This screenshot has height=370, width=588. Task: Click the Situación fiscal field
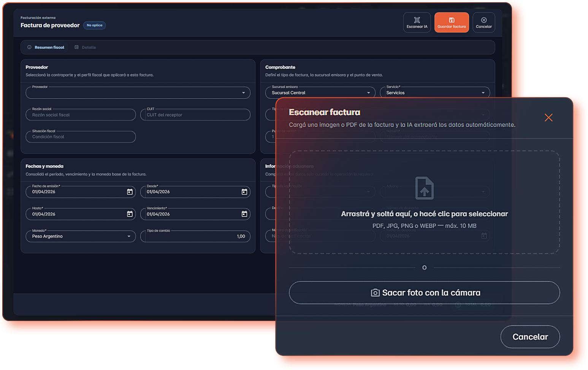pyautogui.click(x=81, y=137)
